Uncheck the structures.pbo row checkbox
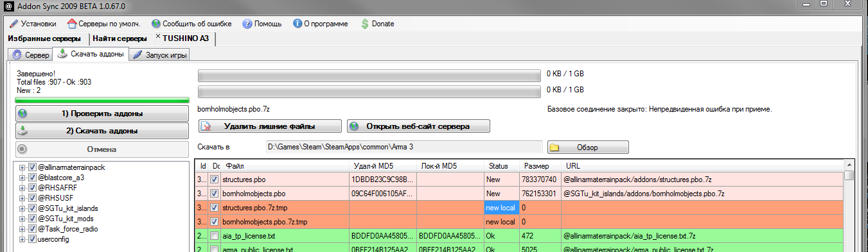The width and height of the screenshot is (868, 252). pyautogui.click(x=215, y=180)
